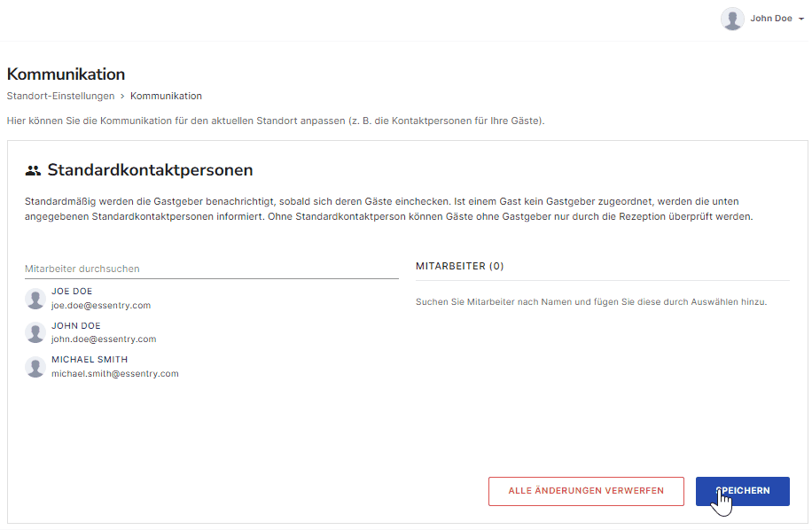Viewport: 812px width, 530px height.
Task: Go to Standort-Einstellungen breadcrumb
Action: (x=60, y=96)
